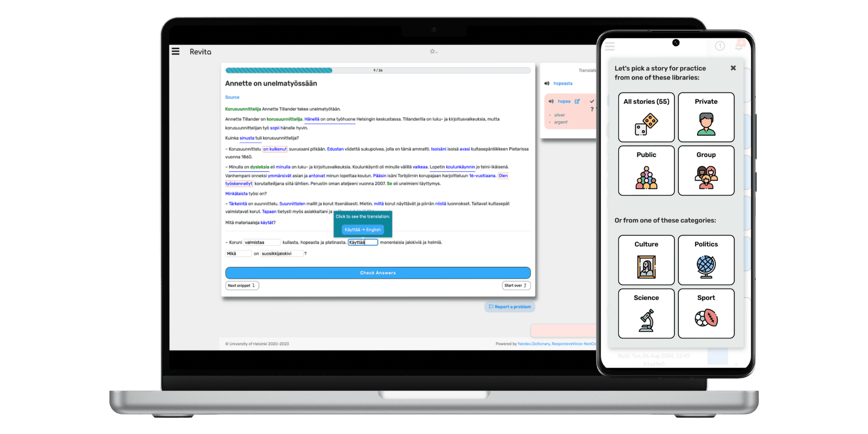Click the word Edustan in the story
This screenshot has width=868, height=434.
pos(335,149)
